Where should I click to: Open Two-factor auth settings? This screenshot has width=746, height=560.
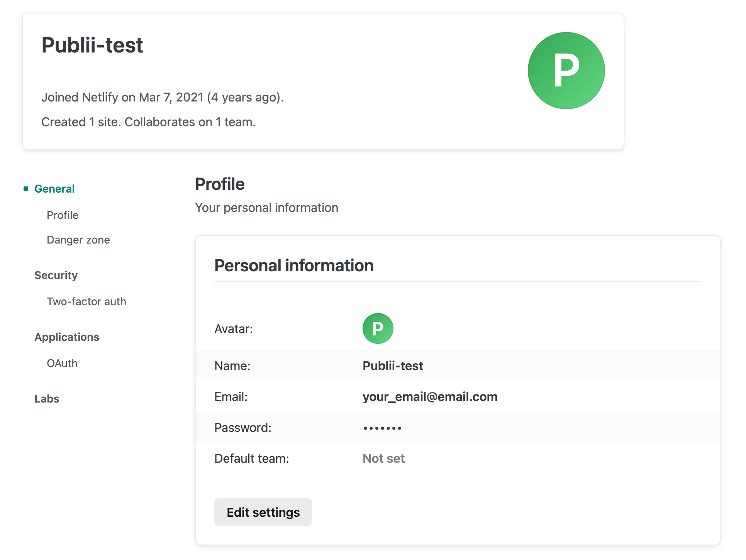click(x=86, y=301)
